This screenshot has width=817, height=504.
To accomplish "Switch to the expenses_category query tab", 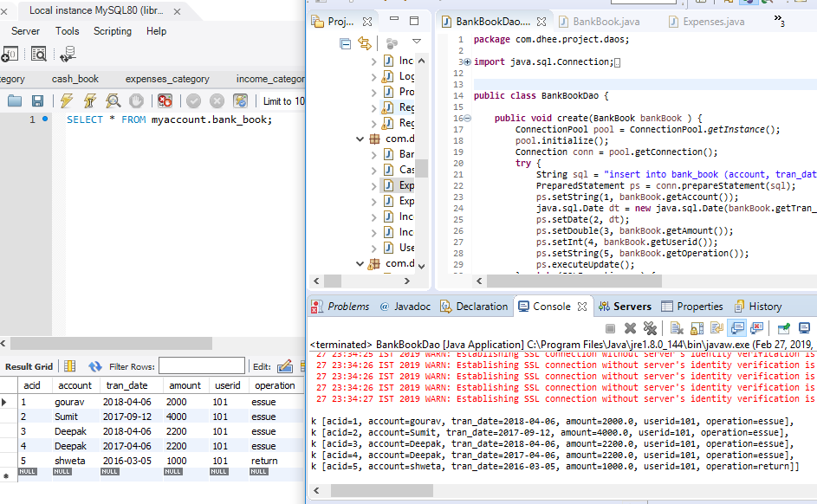I will pyautogui.click(x=167, y=79).
